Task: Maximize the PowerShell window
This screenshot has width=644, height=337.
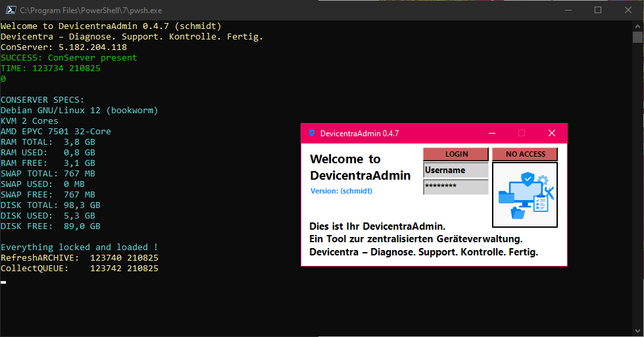Action: coord(598,11)
